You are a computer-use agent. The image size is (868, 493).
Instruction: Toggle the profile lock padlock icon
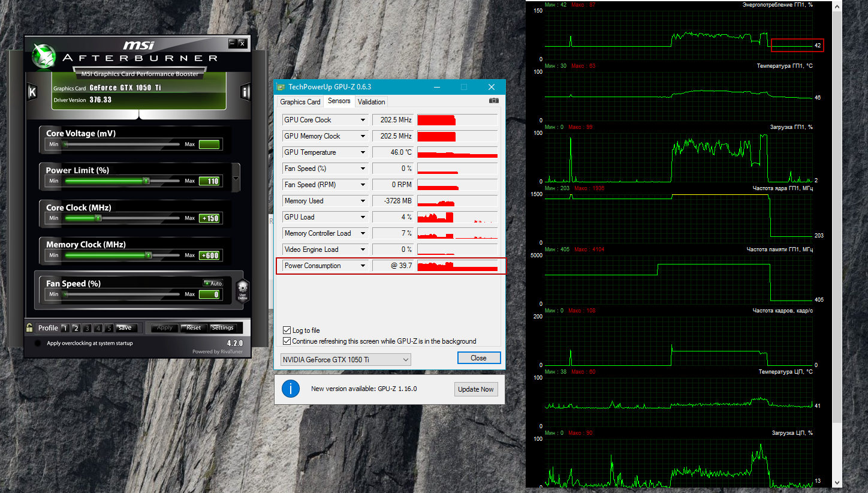[x=29, y=327]
